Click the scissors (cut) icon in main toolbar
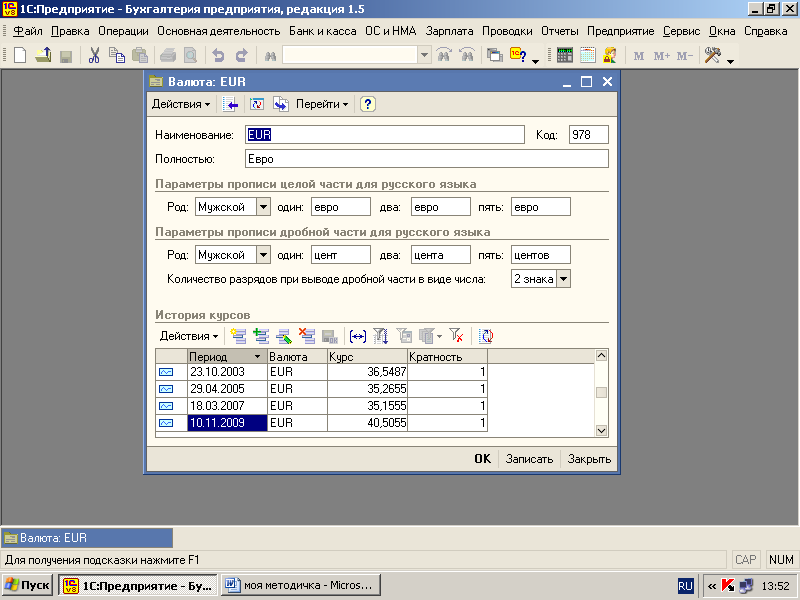This screenshot has height=600, width=800. pyautogui.click(x=94, y=56)
